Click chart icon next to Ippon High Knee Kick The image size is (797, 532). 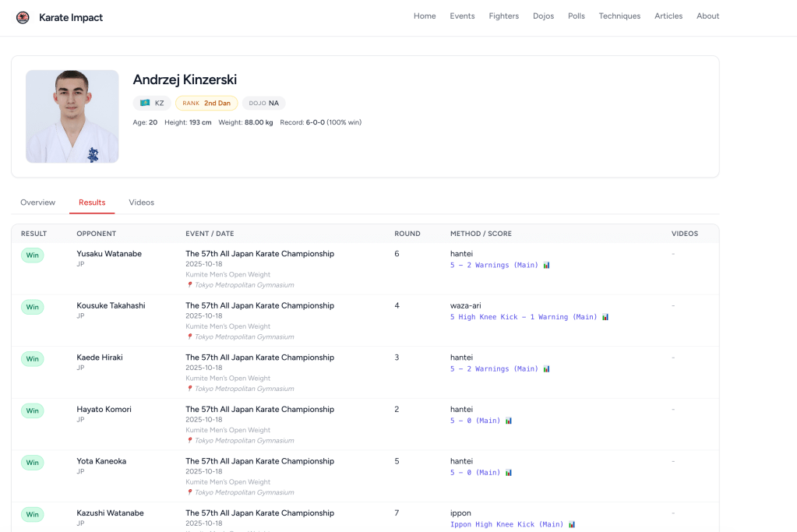(x=572, y=525)
